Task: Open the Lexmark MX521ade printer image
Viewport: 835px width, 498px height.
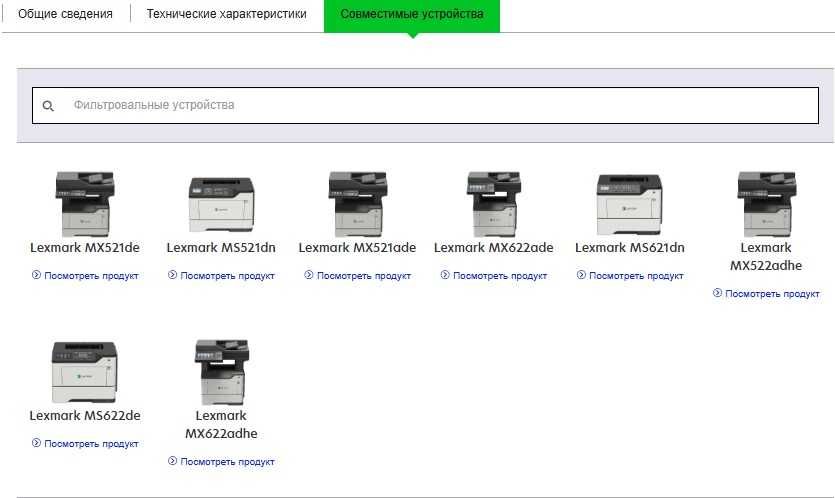Action: click(x=357, y=204)
